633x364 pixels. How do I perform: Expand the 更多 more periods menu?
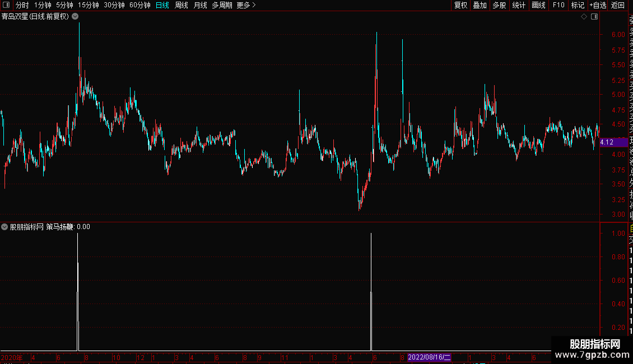246,5
